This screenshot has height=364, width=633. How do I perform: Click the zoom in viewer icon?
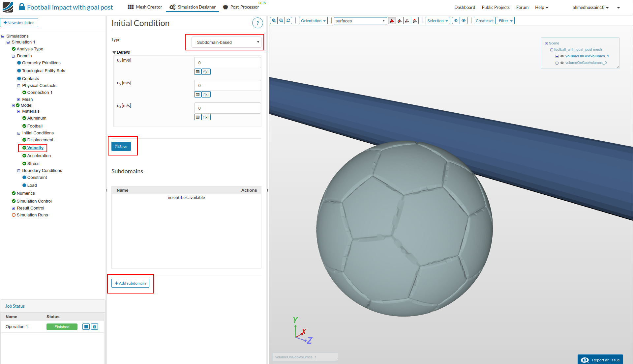(x=274, y=20)
